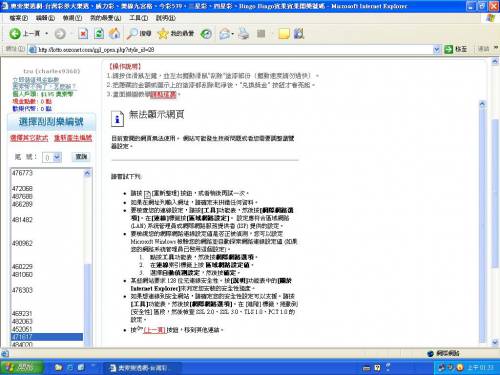Click the Windows Start button
500x375 pixels.
tap(22, 367)
